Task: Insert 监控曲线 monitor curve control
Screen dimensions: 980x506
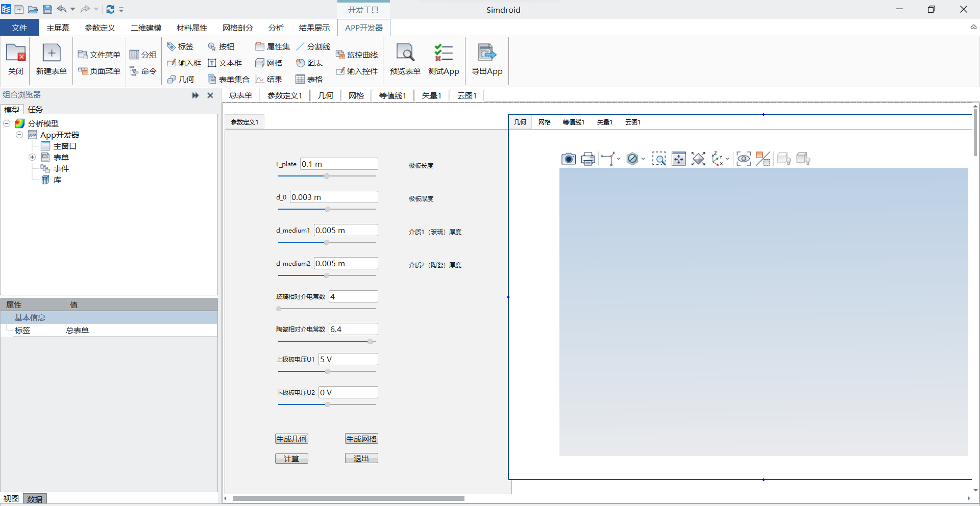Action: point(357,55)
